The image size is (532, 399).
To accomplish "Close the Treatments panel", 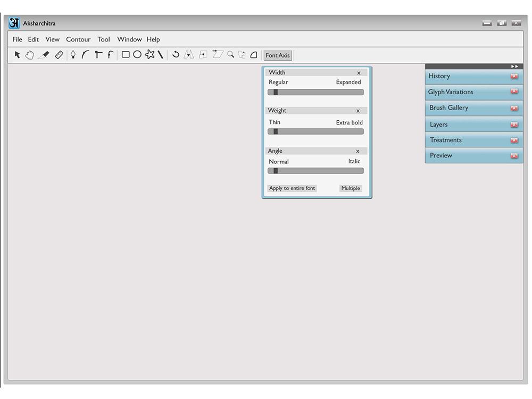I will point(514,140).
